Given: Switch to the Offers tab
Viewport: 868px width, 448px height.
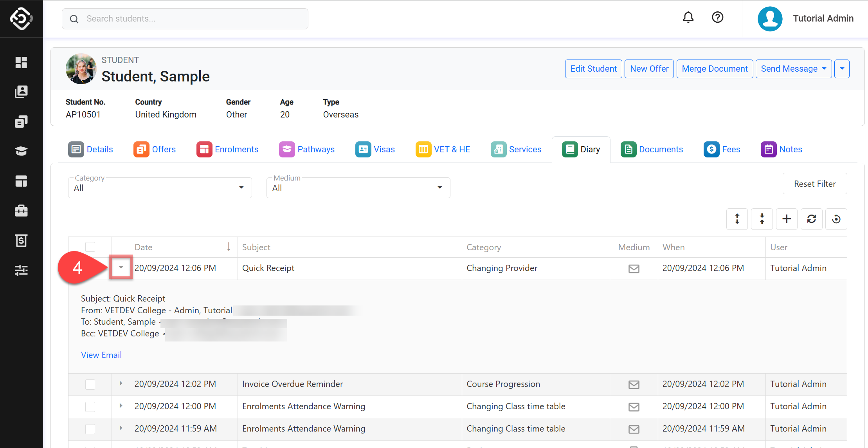Looking at the screenshot, I should (x=155, y=149).
